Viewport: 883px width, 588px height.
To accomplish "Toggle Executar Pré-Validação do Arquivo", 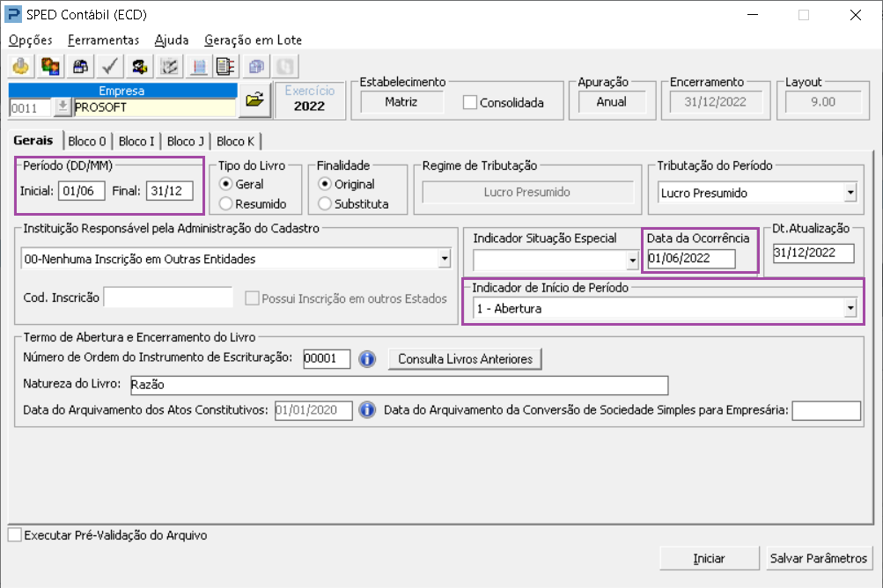I will [14, 535].
